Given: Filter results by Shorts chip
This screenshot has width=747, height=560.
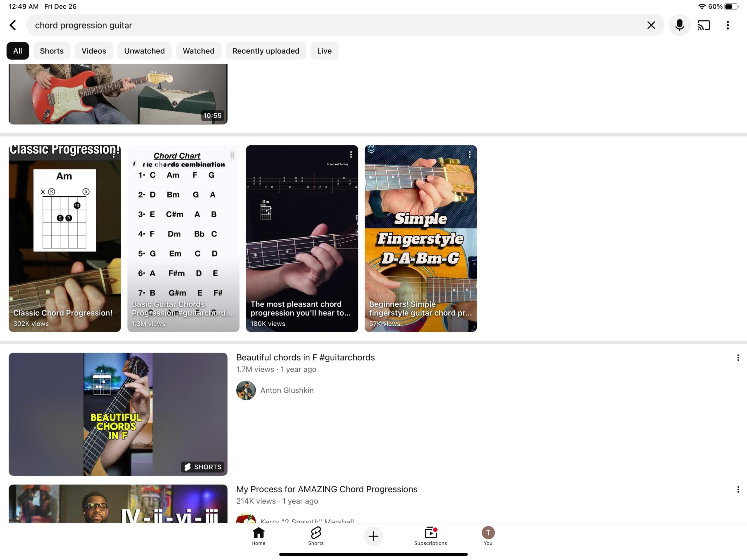Looking at the screenshot, I should click(52, 51).
